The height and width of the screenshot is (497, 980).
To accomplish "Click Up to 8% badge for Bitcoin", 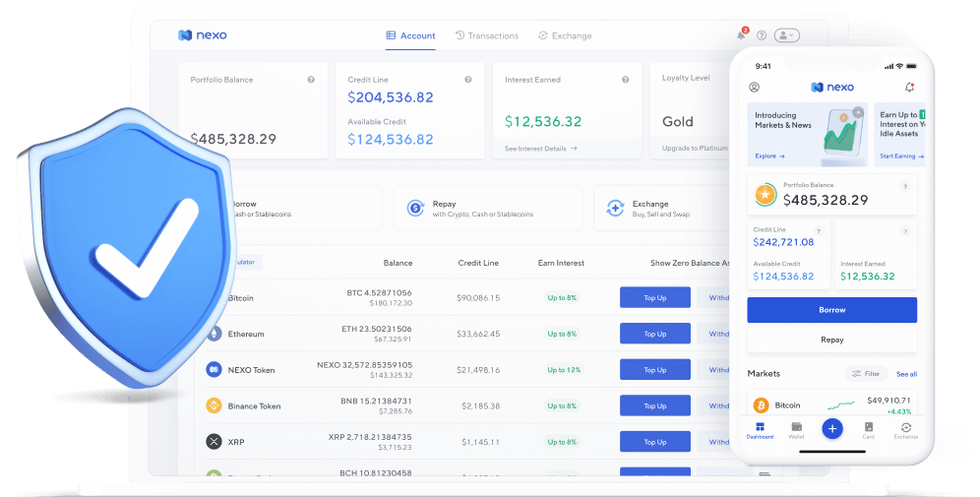I will pos(562,297).
